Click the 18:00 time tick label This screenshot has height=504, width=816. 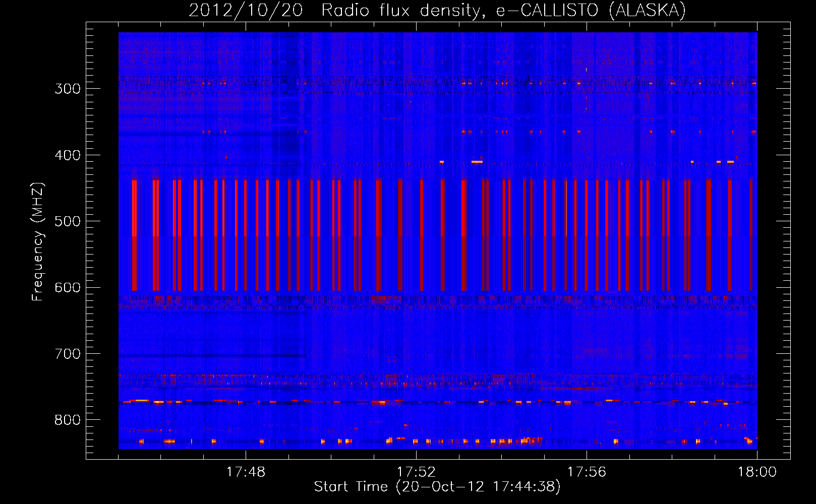[757, 472]
